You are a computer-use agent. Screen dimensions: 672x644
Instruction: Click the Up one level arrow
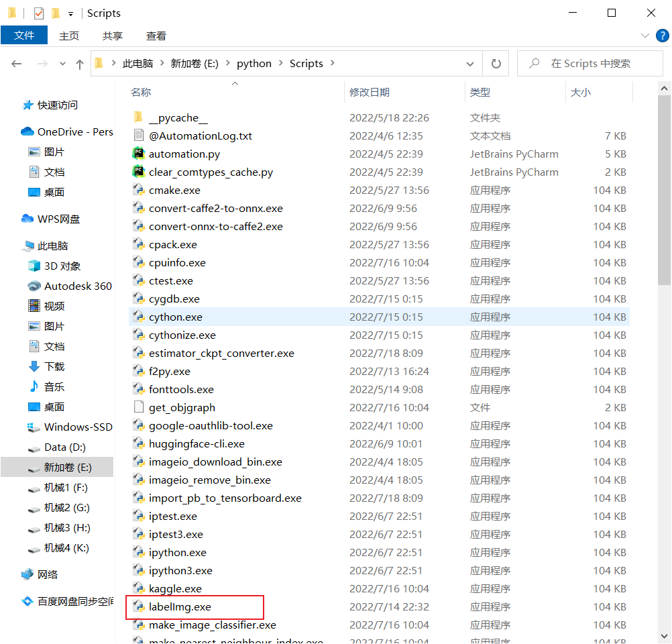click(80, 64)
